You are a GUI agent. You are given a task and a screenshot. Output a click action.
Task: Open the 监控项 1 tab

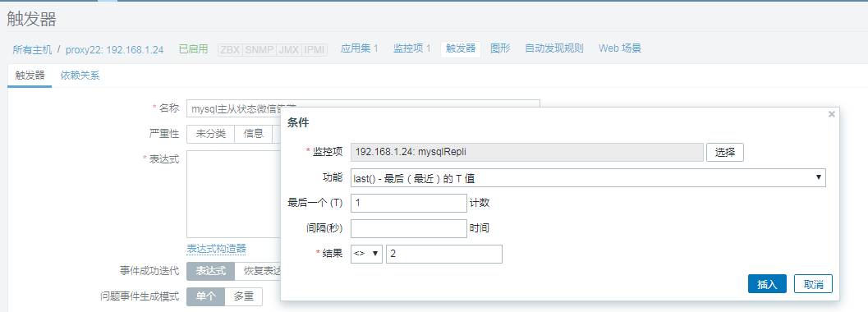point(412,48)
